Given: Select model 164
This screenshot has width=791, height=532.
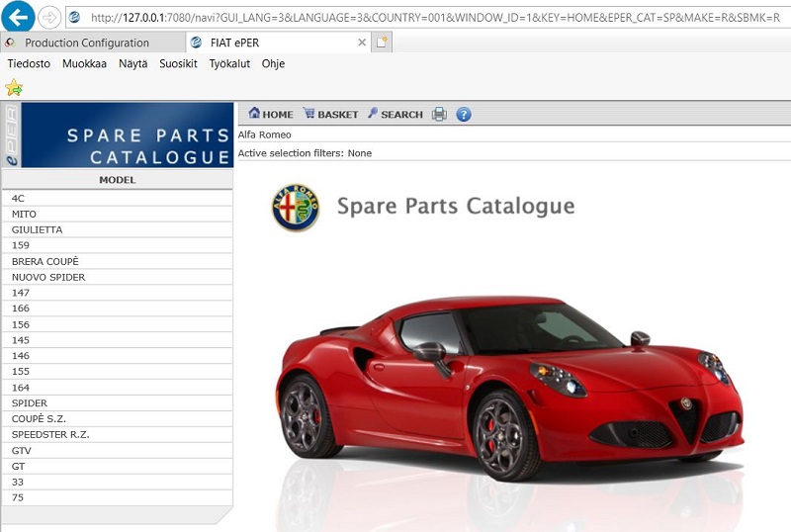Looking at the screenshot, I should (x=117, y=388).
